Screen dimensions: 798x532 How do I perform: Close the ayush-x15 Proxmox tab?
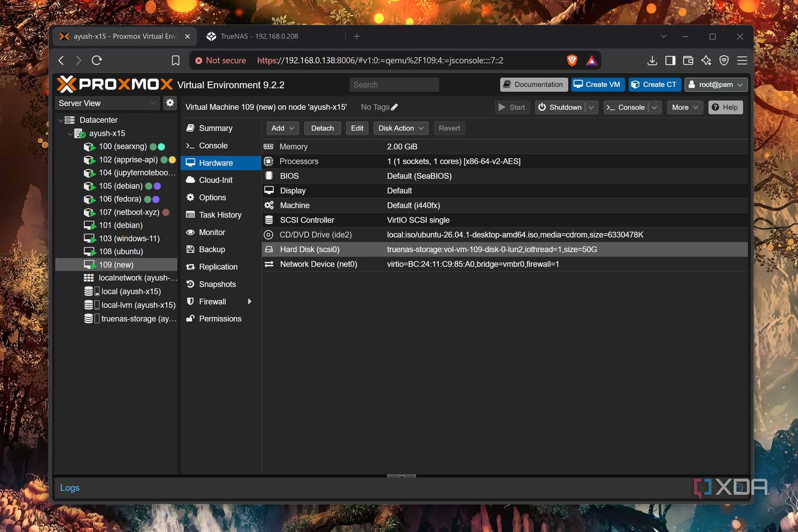pyautogui.click(x=187, y=36)
